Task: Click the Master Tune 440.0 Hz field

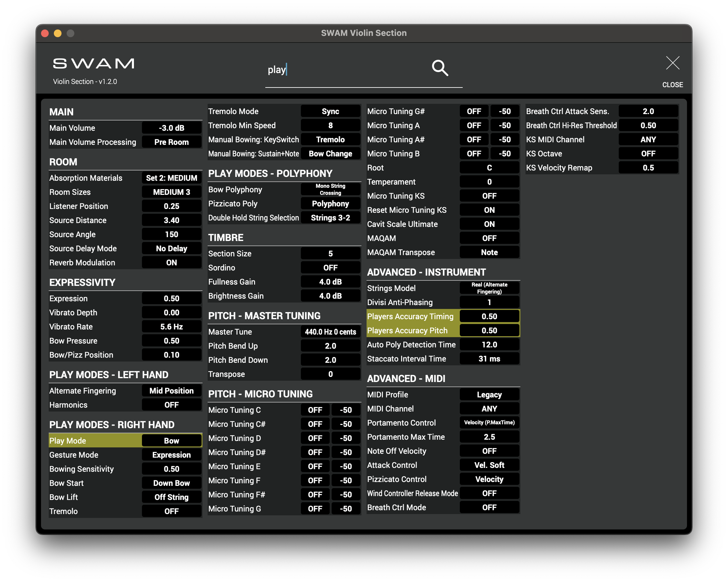Action: tap(330, 332)
